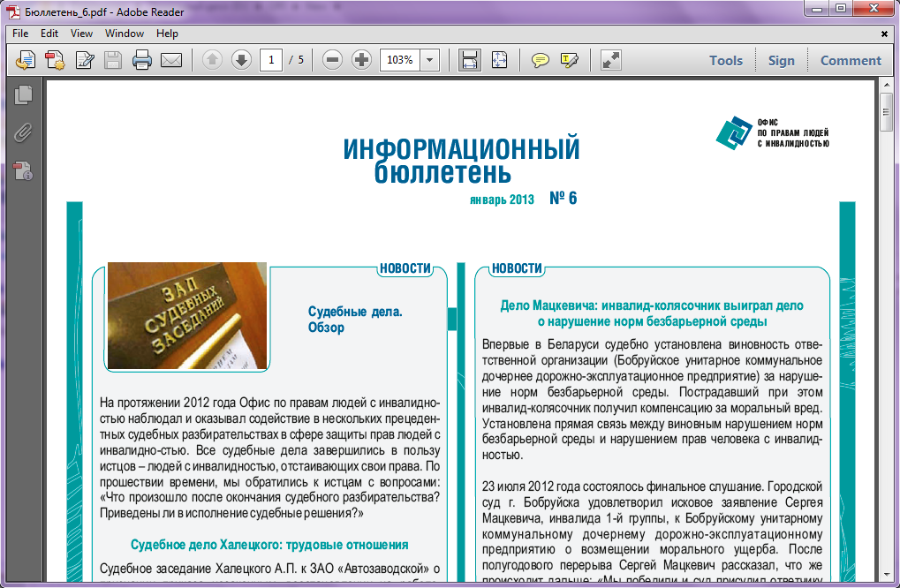
Task: Open the Edit menu
Action: pyautogui.click(x=49, y=34)
